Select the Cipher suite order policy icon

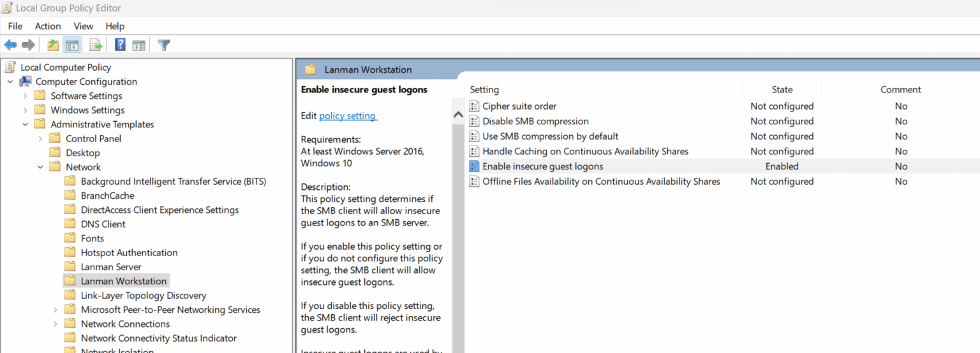click(474, 106)
